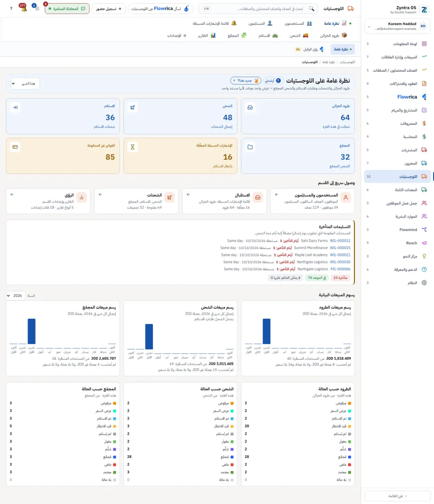Open the الرؤى quick access card arrow
434x504 pixels.
pos(12,194)
